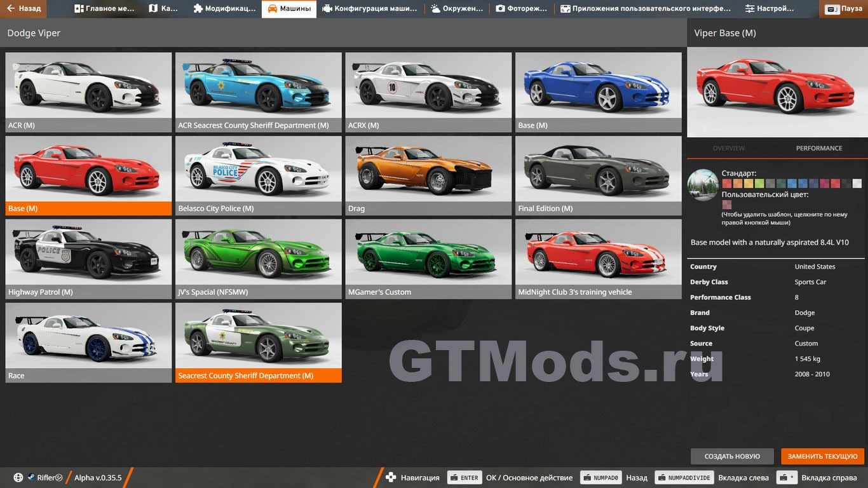Switch to the PERFORMANCE tab
This screenshot has height=488, width=868.
pyautogui.click(x=819, y=148)
